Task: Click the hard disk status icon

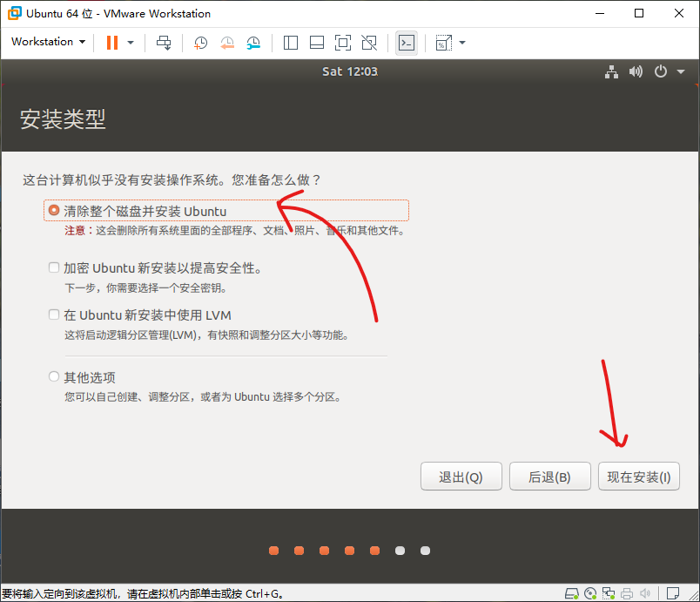Action: coord(572,593)
